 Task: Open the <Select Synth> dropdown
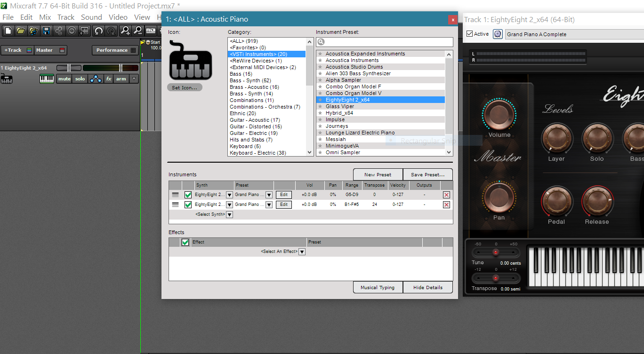[x=229, y=214]
